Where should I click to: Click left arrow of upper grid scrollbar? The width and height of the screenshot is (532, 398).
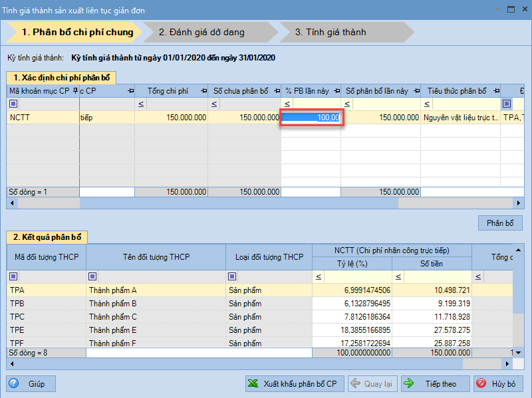(12, 203)
